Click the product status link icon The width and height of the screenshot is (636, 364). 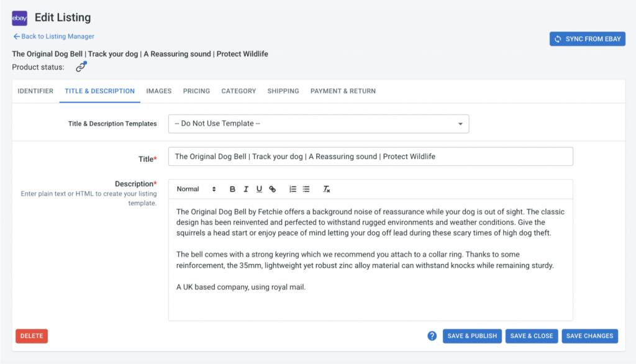tap(81, 66)
